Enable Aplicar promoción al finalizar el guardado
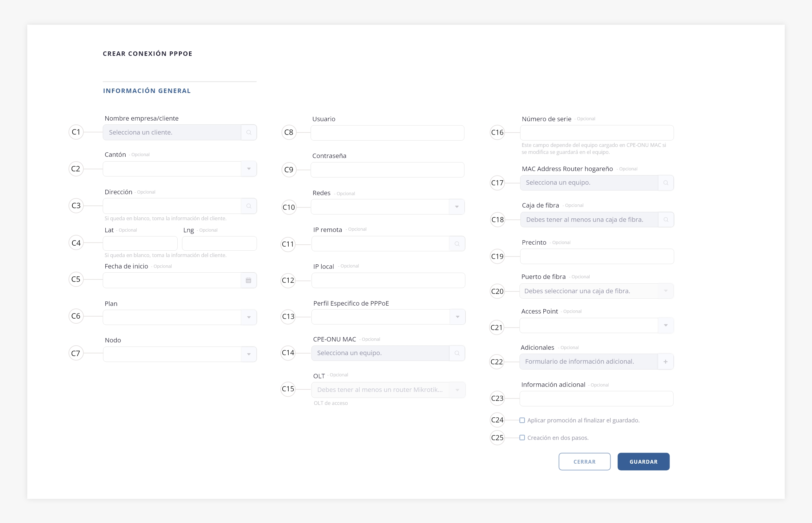812x523 pixels. (x=522, y=420)
